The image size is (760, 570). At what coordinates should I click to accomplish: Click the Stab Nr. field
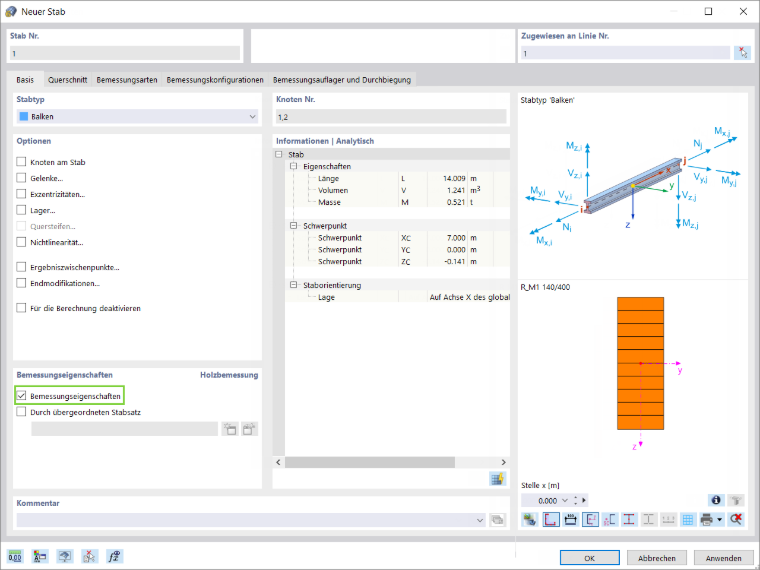[125, 53]
